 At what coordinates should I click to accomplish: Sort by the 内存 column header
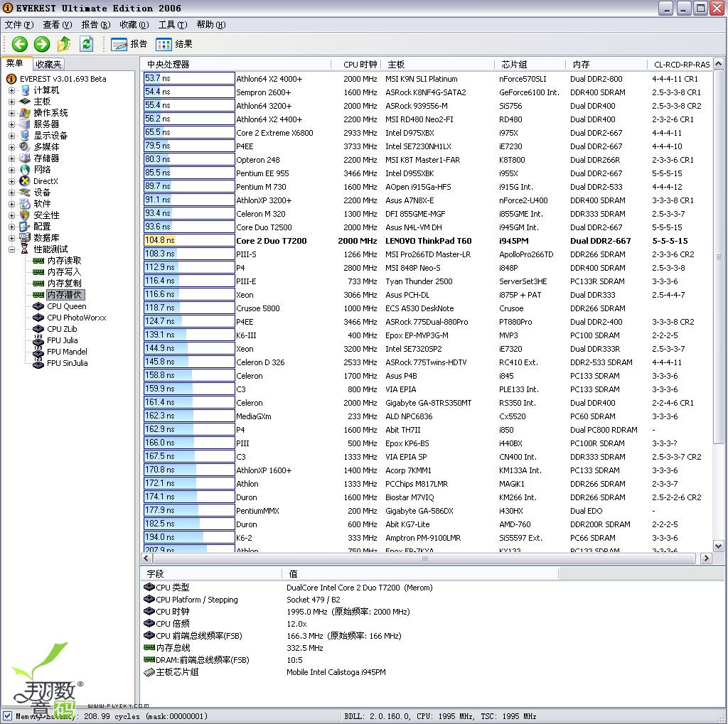pyautogui.click(x=606, y=65)
